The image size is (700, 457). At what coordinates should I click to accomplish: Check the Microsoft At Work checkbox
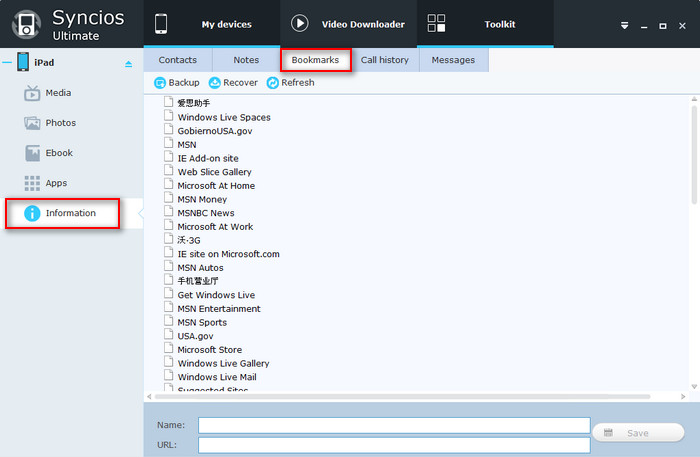[x=168, y=225]
